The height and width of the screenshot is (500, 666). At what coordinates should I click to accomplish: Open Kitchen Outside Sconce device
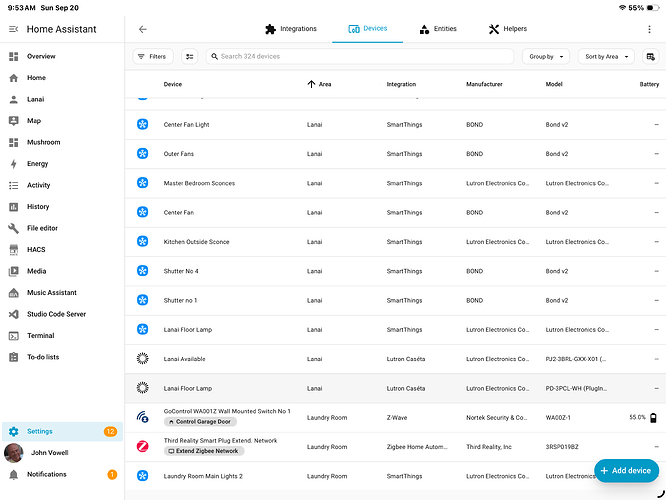tap(395, 242)
